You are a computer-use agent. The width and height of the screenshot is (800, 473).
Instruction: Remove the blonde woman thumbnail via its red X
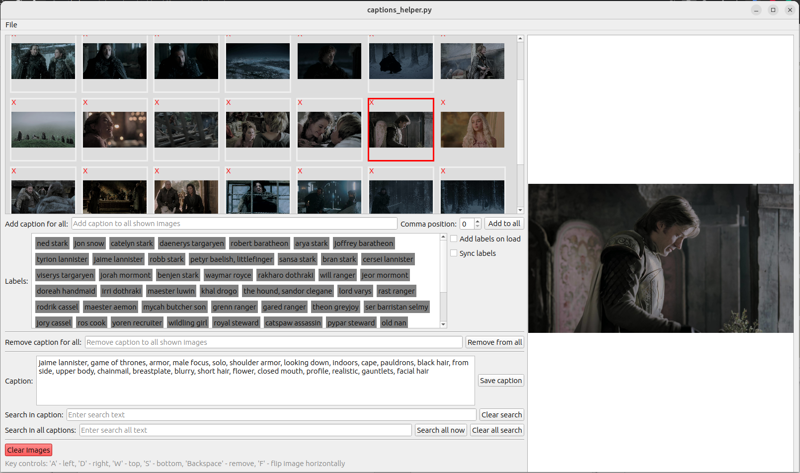coord(443,103)
